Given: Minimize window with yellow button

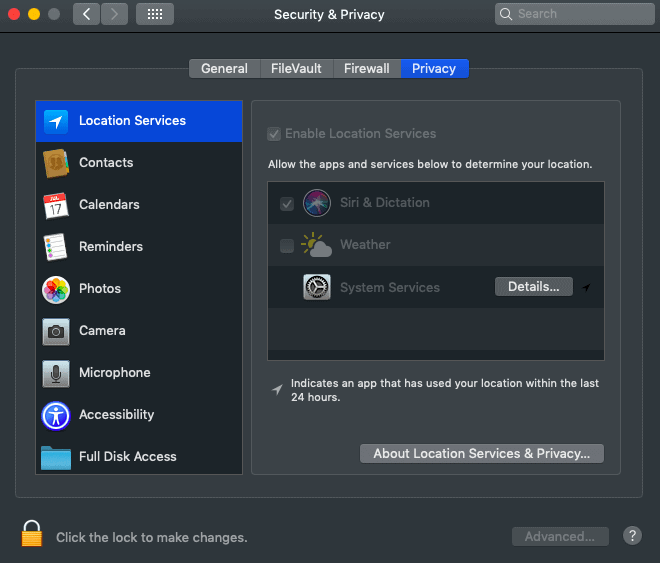Looking at the screenshot, I should pyautogui.click(x=34, y=14).
